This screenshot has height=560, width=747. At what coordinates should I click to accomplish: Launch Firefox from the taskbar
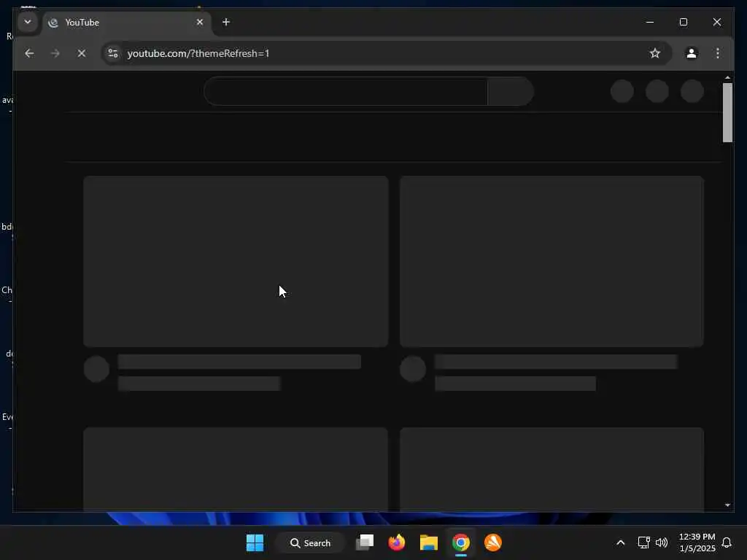click(x=397, y=542)
